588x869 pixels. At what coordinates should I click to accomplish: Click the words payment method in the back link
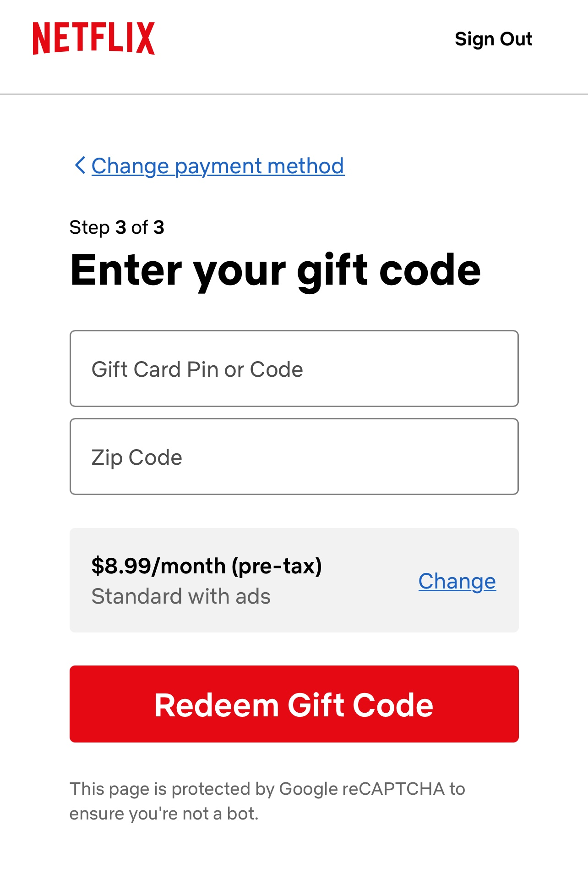click(259, 166)
